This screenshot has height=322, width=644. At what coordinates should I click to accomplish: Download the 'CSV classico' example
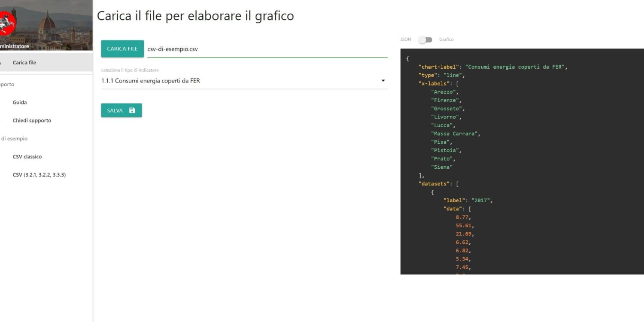click(27, 157)
